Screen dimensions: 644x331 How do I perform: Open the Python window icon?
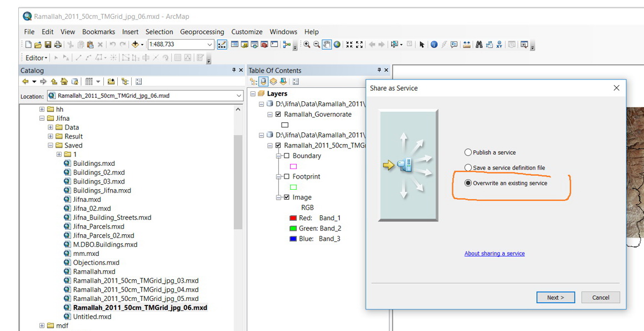[x=274, y=45]
